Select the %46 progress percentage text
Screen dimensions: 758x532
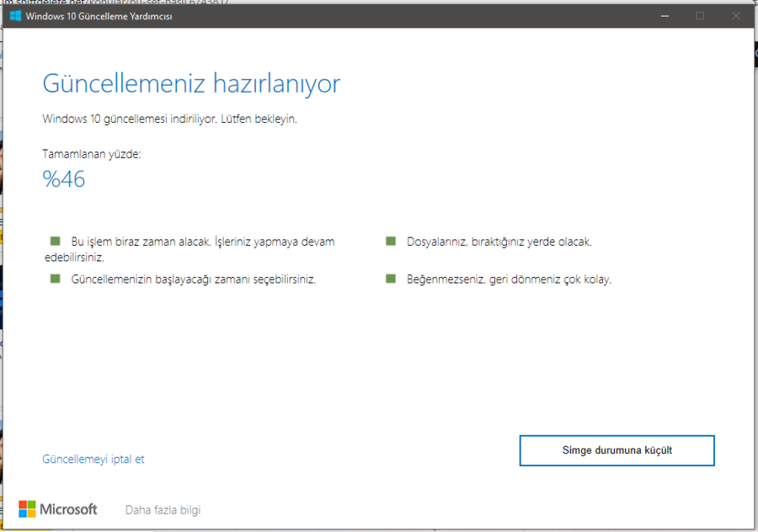pyautogui.click(x=64, y=179)
